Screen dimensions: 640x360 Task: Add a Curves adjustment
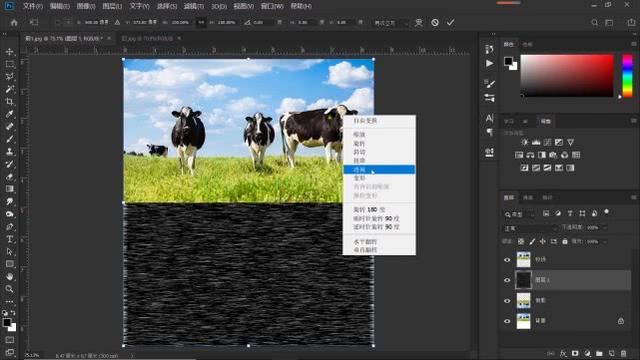(547, 142)
